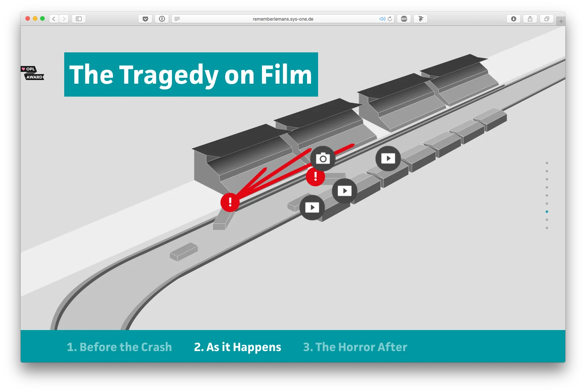
Task: Open The Horror After section
Action: [x=355, y=347]
